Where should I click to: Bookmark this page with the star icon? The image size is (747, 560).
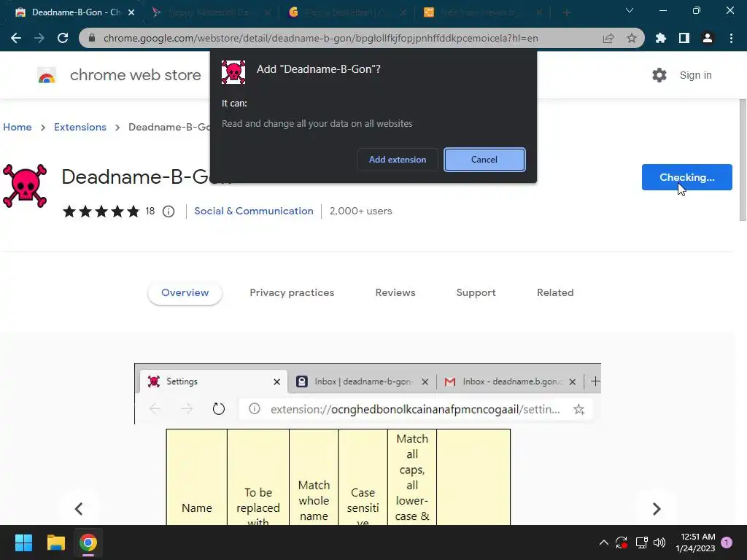click(x=632, y=38)
